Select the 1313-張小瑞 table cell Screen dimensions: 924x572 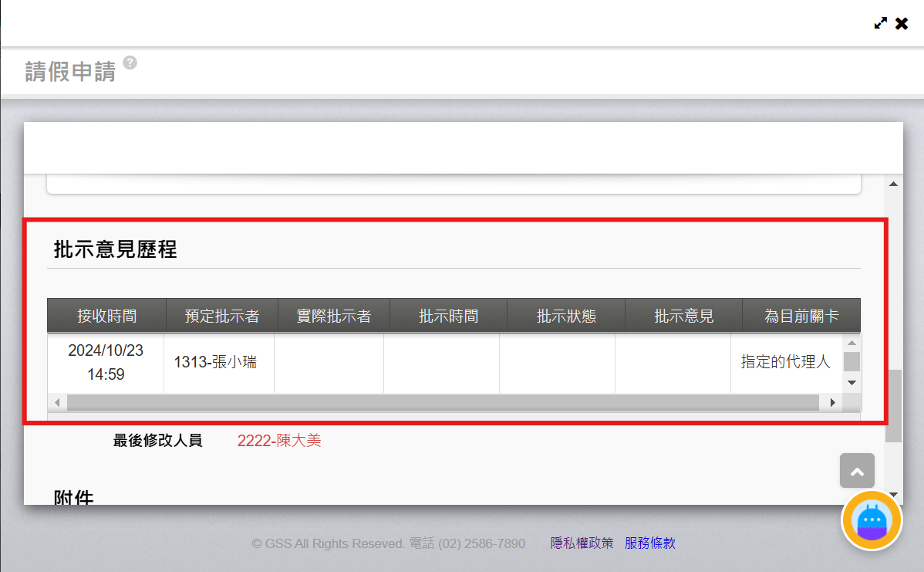pos(215,362)
